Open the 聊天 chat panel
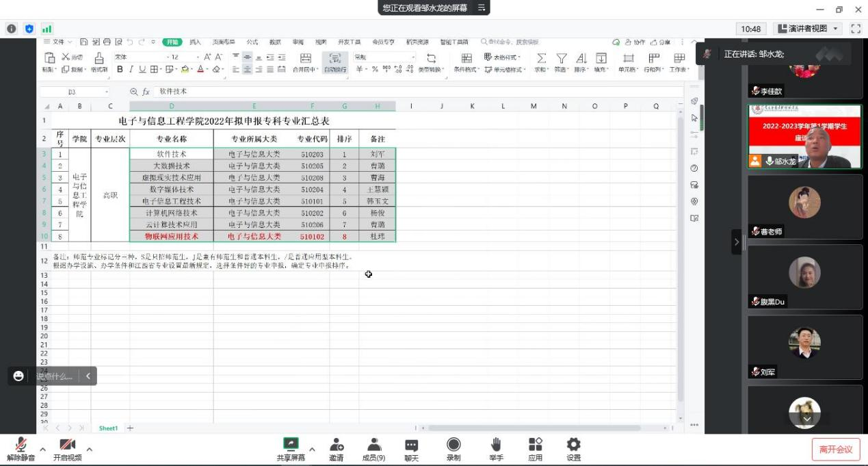Screen dimensions: 868x466 [411, 445]
